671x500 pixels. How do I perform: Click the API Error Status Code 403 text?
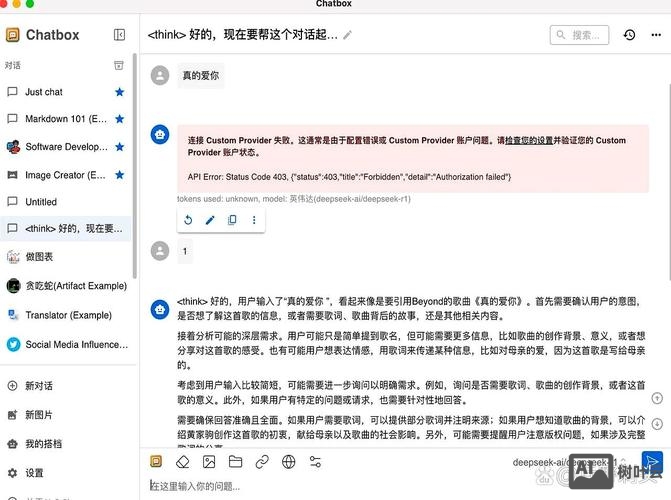coord(349,177)
